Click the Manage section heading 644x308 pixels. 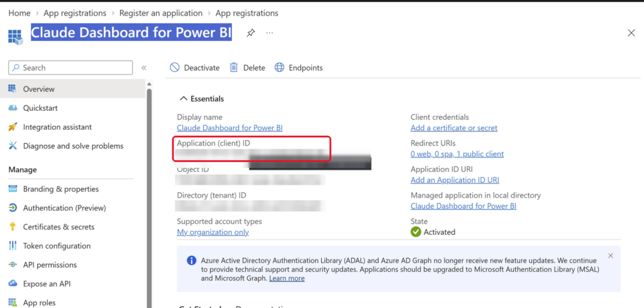(x=23, y=169)
